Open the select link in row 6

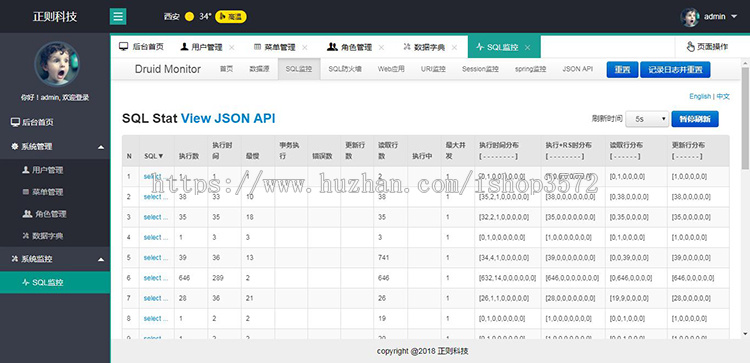tap(156, 278)
